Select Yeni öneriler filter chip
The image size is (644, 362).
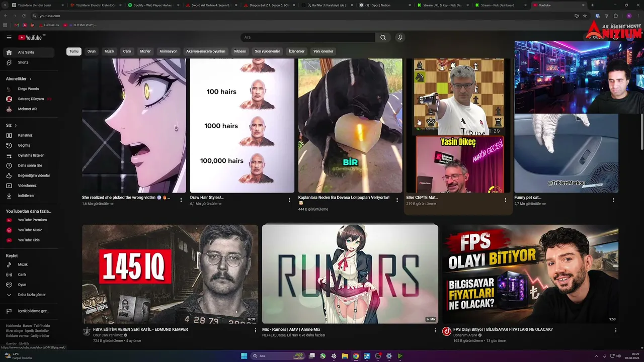(x=323, y=51)
